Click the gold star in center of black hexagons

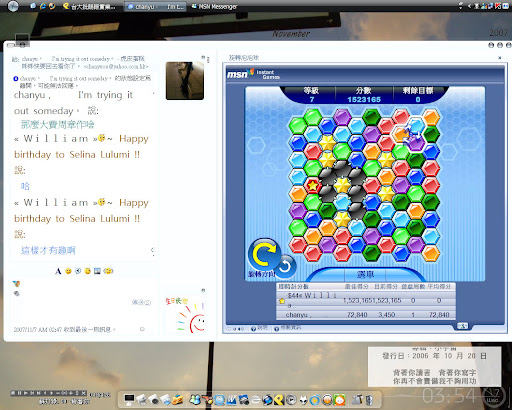[x=342, y=185]
